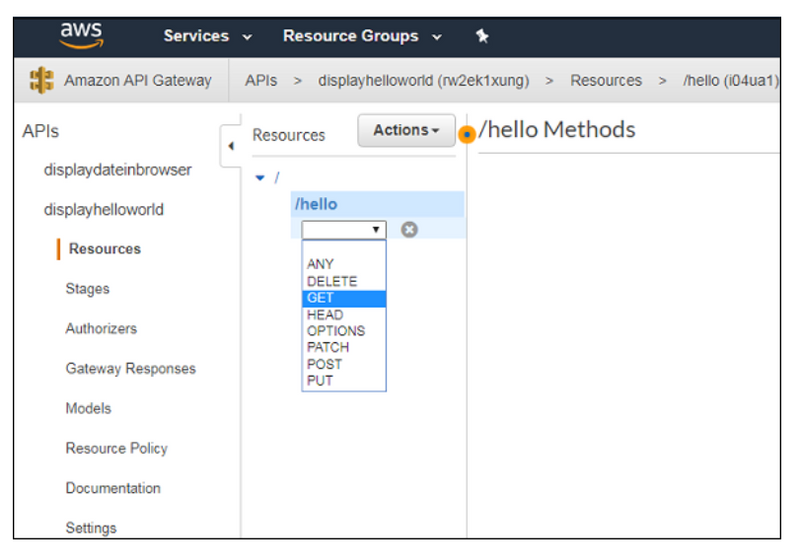This screenshot has height=557, width=800.
Task: Go to Stages in the sidebar
Action: [x=88, y=289]
